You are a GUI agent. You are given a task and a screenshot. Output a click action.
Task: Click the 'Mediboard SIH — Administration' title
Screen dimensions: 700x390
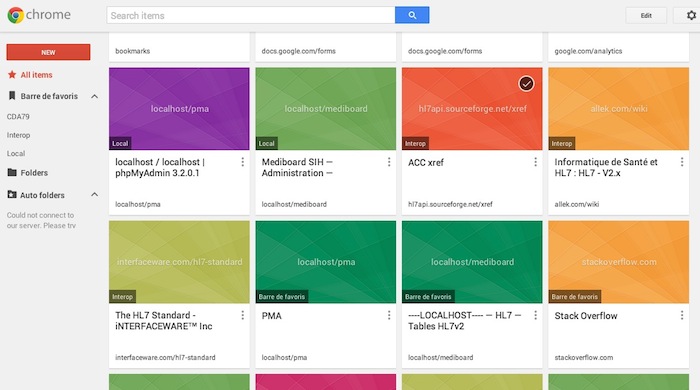point(297,167)
